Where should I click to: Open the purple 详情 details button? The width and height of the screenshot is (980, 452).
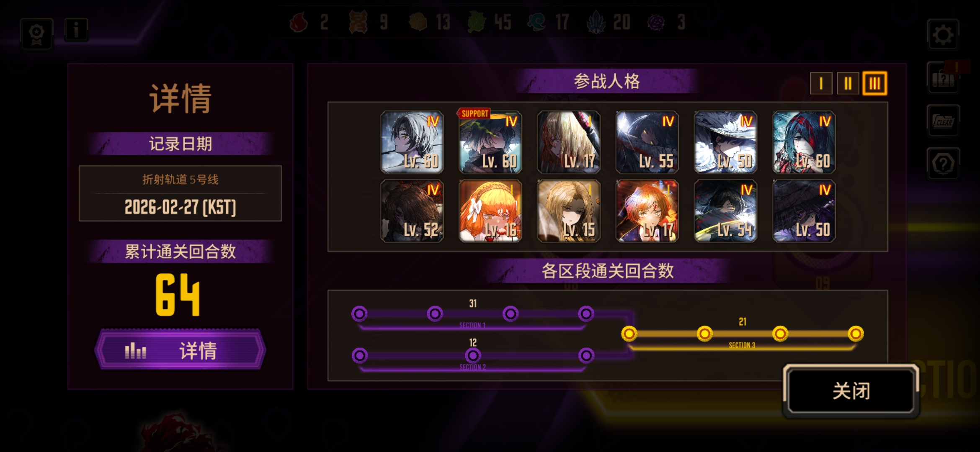(x=181, y=350)
